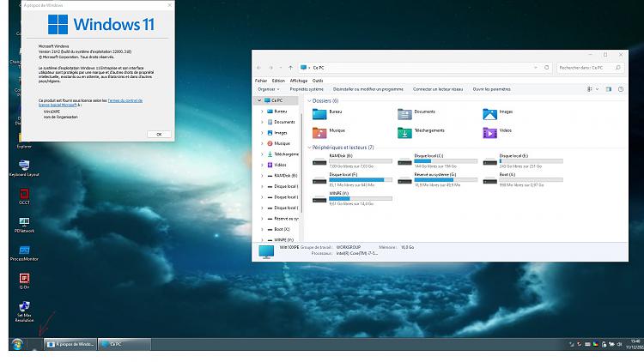644x362 pixels.
Task: Open the explorer help icon
Action: [621, 89]
